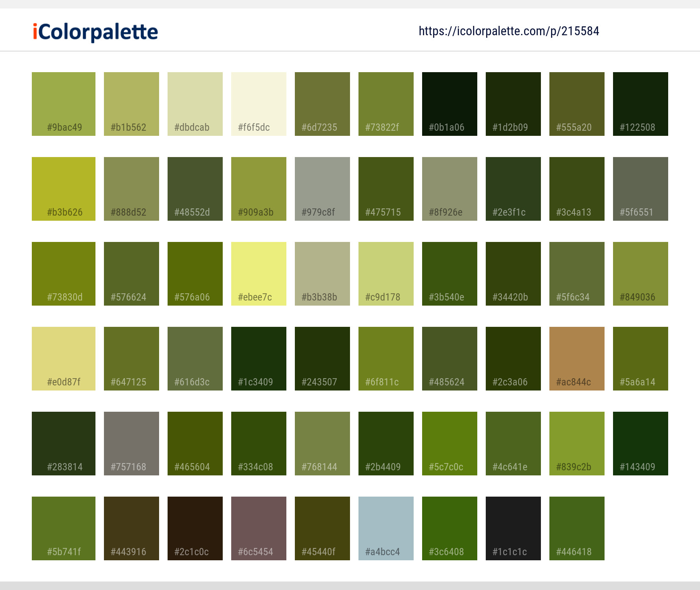Choose the #34420b swatch
Viewport: 700px width, 590px height.
[x=513, y=274]
